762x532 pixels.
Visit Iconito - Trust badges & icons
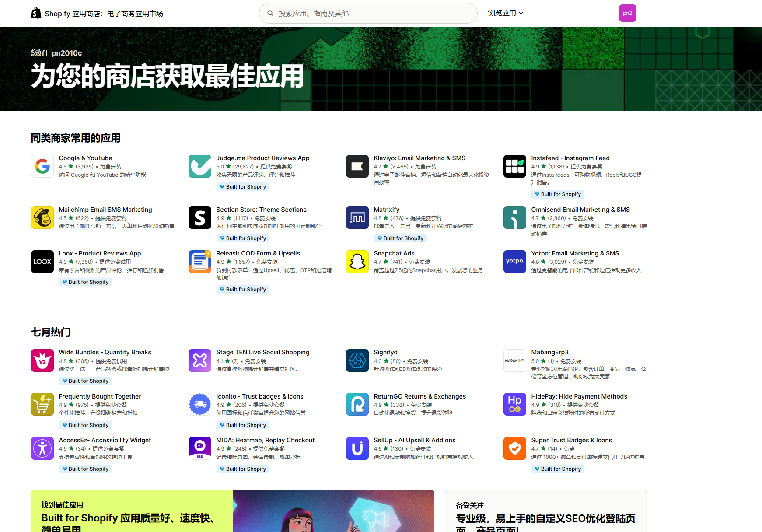260,396
